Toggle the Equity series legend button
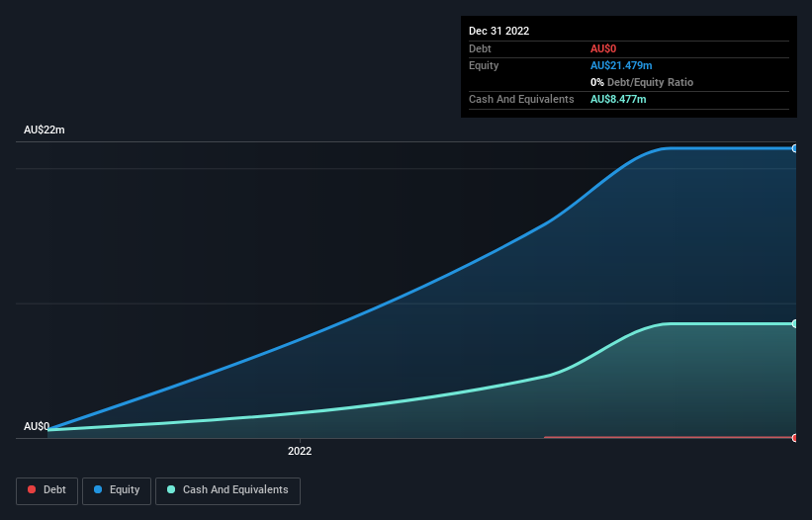Viewport: 812px width, 520px height. [x=117, y=490]
